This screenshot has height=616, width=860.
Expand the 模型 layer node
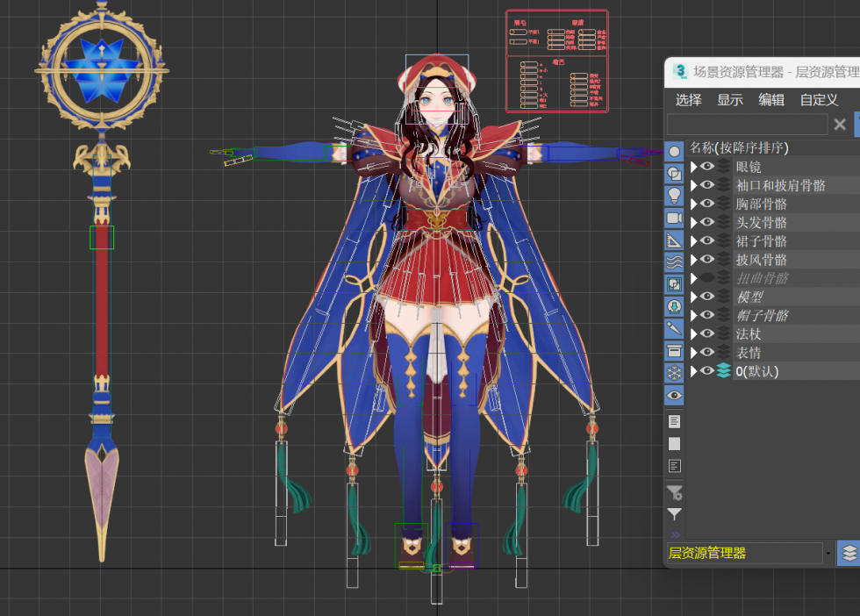[693, 297]
